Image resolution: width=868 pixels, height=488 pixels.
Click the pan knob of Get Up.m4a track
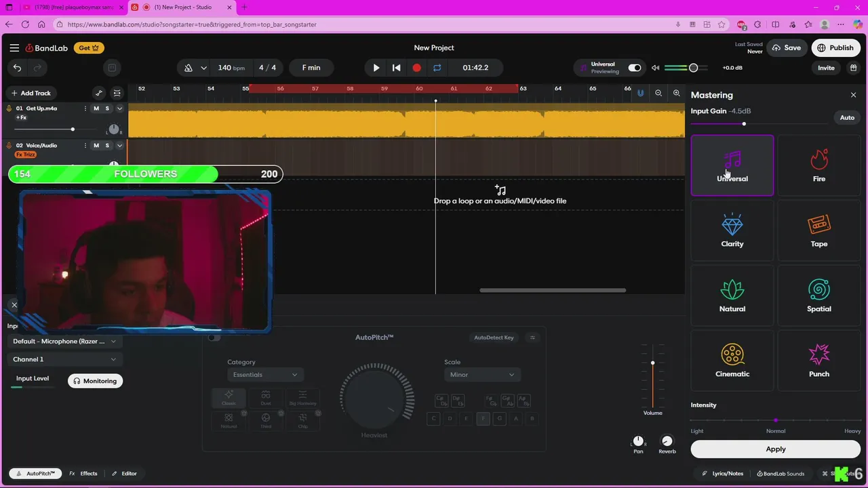(114, 129)
